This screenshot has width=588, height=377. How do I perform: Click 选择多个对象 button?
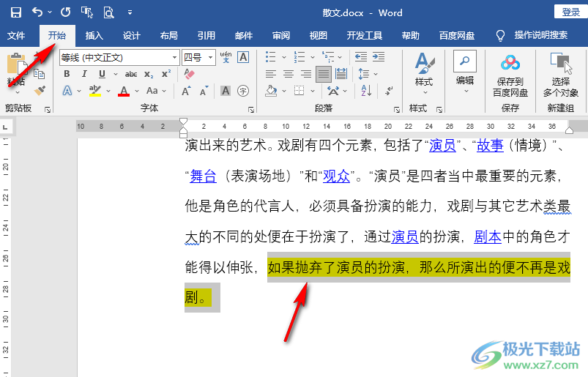click(561, 75)
